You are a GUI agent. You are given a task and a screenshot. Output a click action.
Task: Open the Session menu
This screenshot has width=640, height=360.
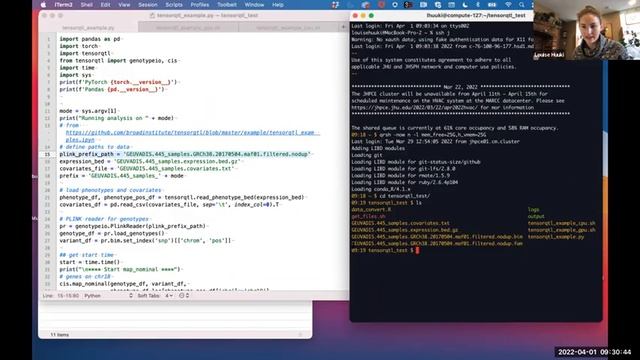click(x=148, y=5)
